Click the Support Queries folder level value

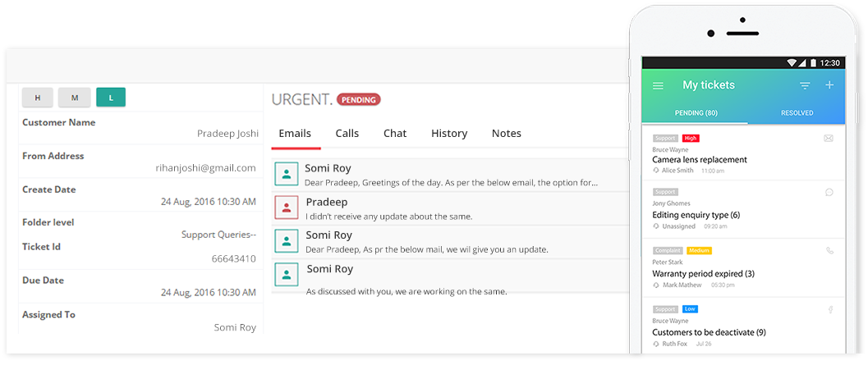point(218,235)
